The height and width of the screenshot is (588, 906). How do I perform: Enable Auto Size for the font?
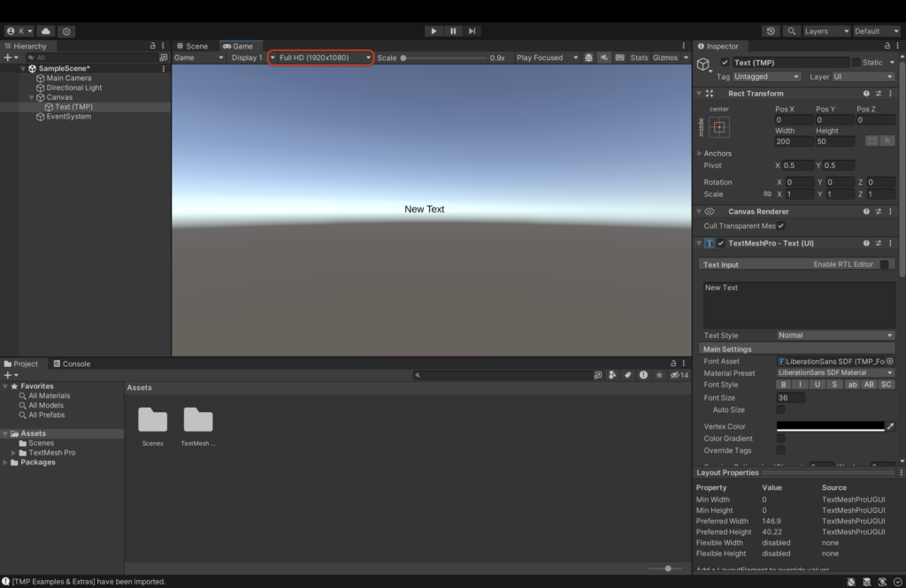779,409
